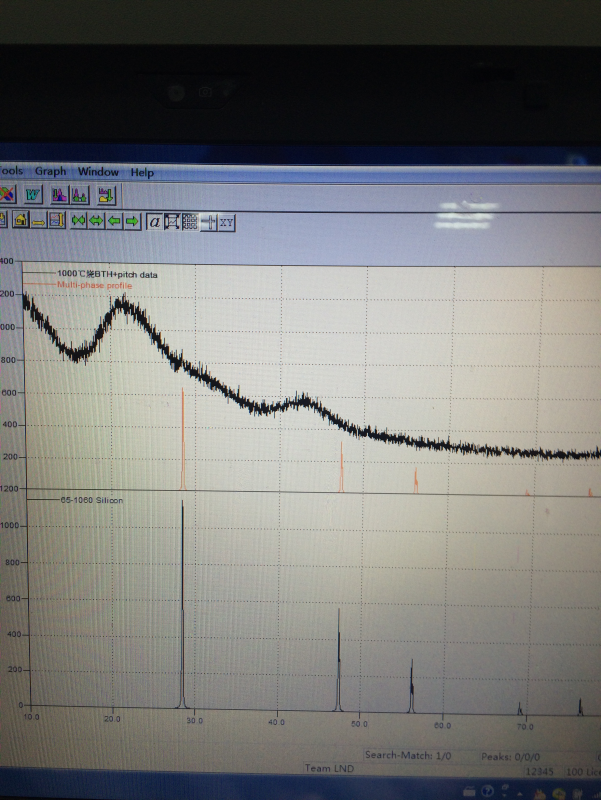Click 'Team LND' in the status bar
This screenshot has width=601, height=800.
[329, 768]
